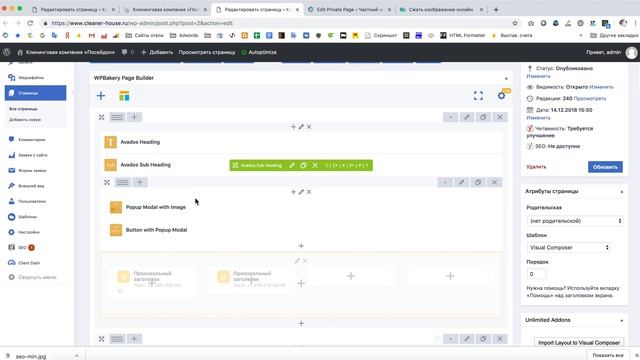The height and width of the screenshot is (360, 640).
Task: Add column to the first row
Action: 134,117
